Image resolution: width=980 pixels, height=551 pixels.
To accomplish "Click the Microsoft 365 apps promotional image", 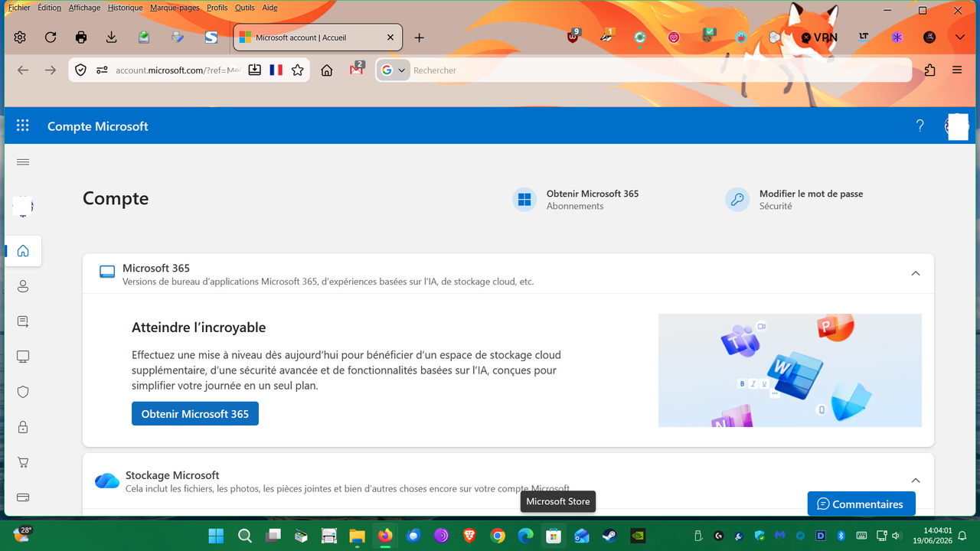I will 790,370.
